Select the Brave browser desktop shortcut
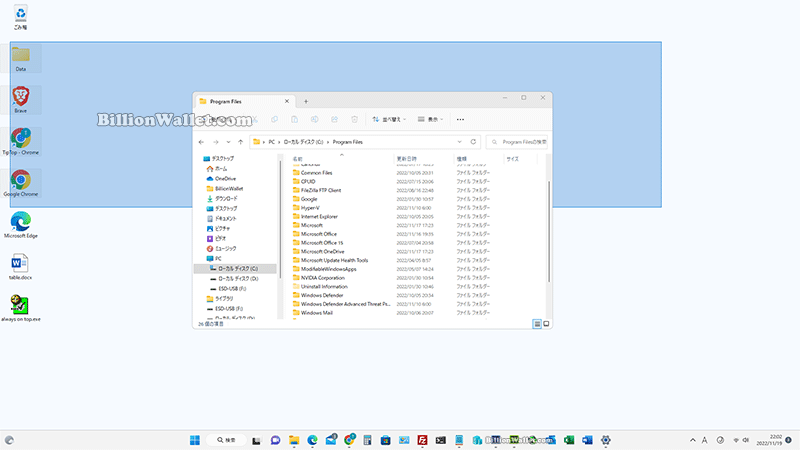The height and width of the screenshot is (450, 800). (x=20, y=100)
